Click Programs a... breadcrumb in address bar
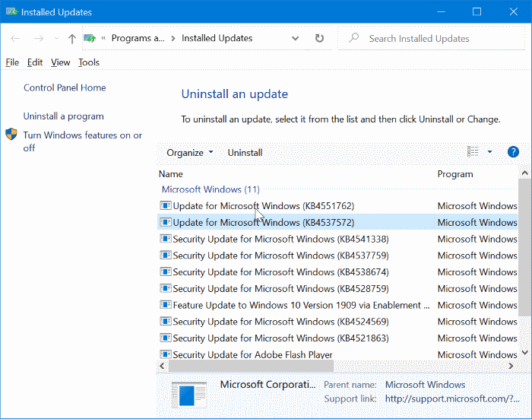 coord(138,38)
